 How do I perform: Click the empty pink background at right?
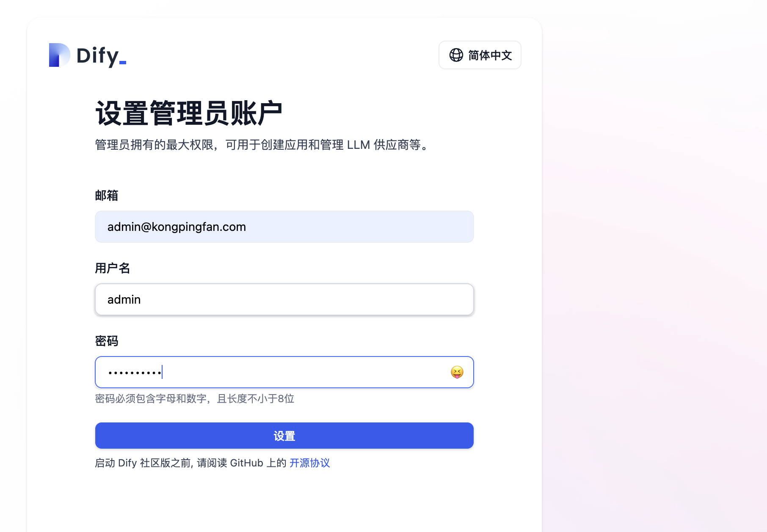tap(654, 266)
